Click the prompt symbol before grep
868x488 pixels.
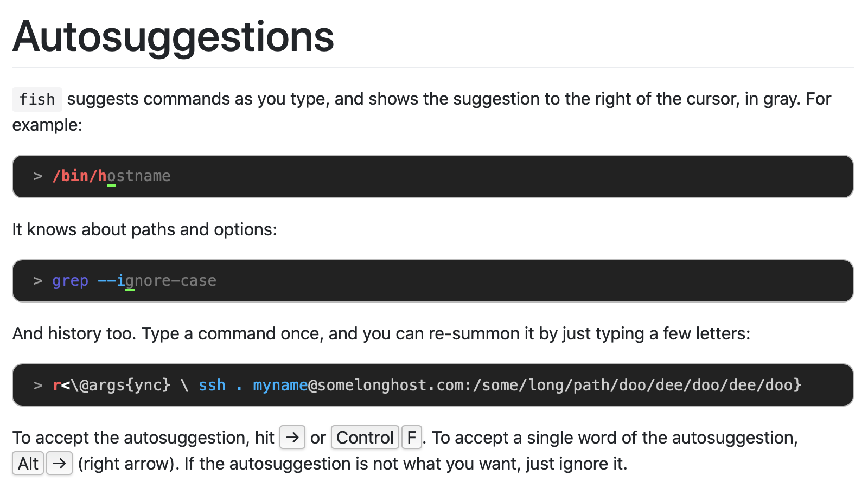(38, 281)
